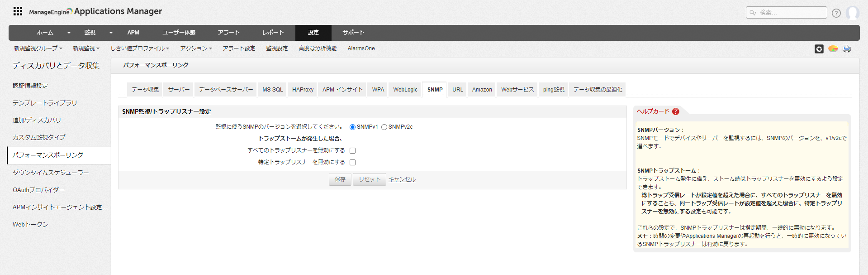
Task: Enable すべてのトラップリスナーを無効にする checkbox
Action: (x=352, y=151)
